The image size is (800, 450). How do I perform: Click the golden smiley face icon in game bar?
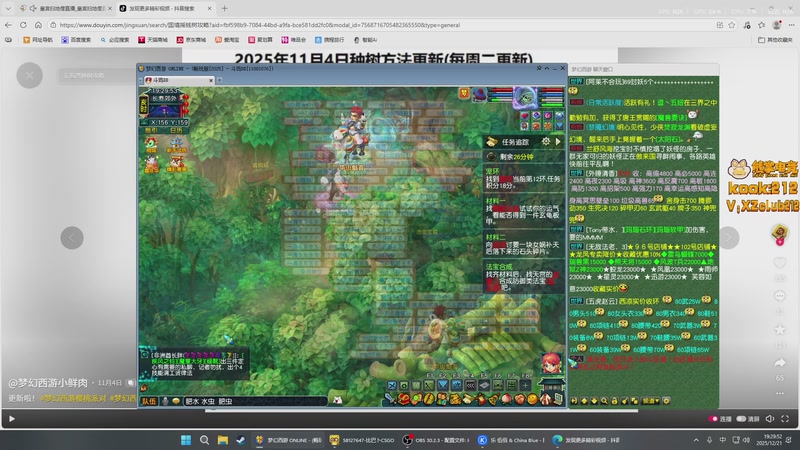(x=532, y=399)
